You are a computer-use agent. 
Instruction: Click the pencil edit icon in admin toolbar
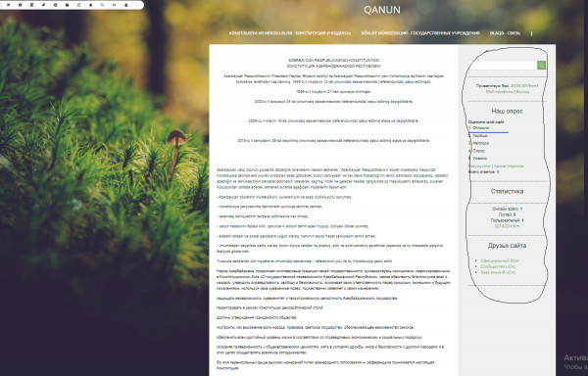tap(43, 5)
